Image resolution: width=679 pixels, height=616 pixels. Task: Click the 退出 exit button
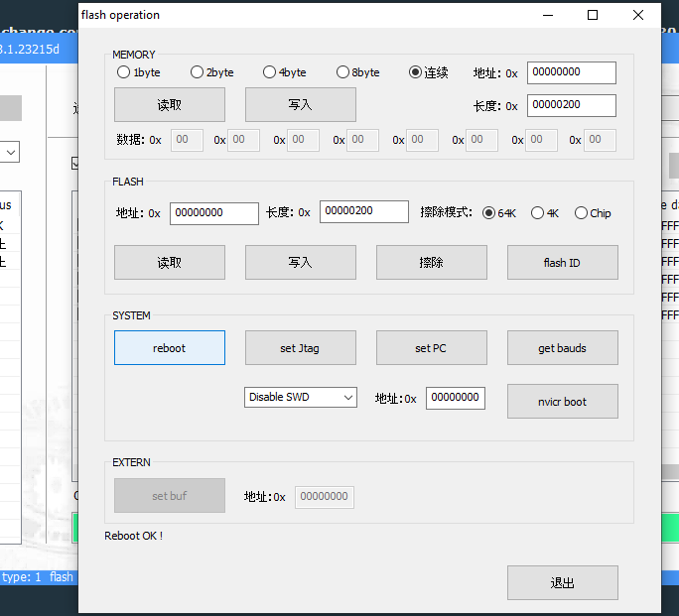563,582
